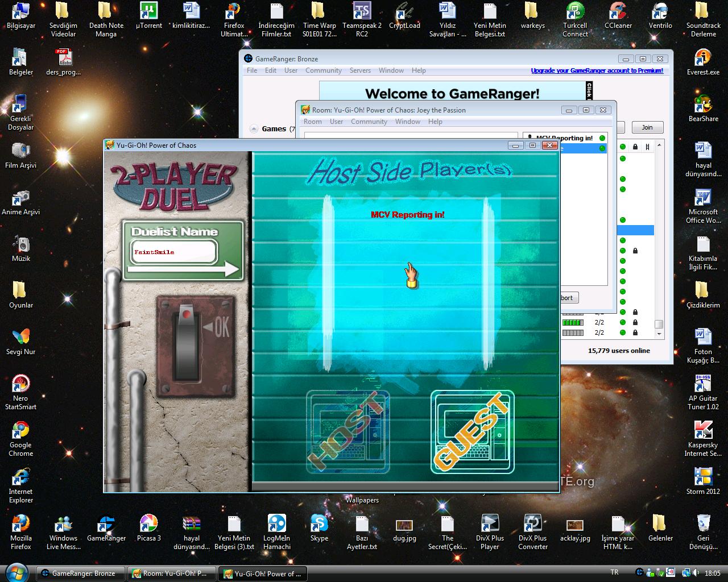Launch µTorrent from desktop

(149, 16)
